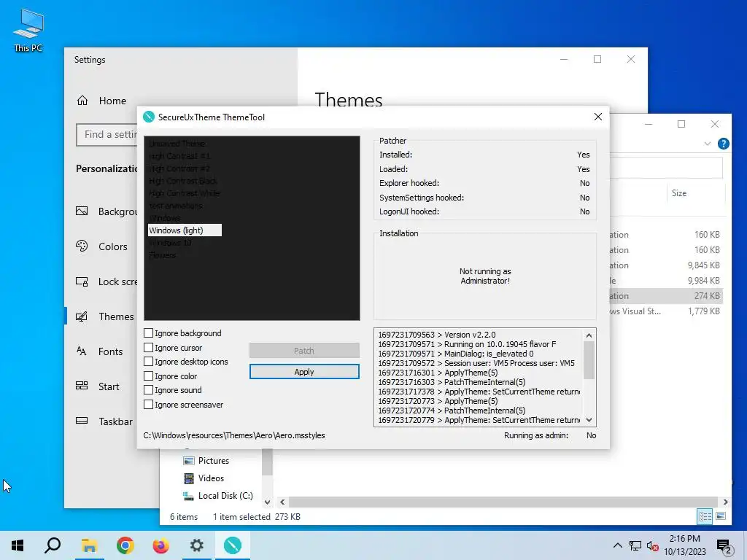Click navigation pane scroll down arrow
This screenshot has width=747, height=560.
267,502
